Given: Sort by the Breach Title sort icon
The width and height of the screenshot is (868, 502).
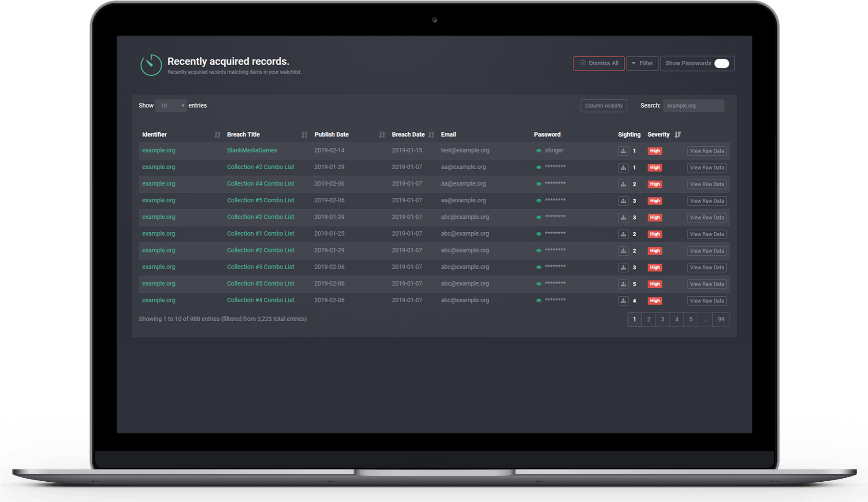Looking at the screenshot, I should click(x=304, y=135).
